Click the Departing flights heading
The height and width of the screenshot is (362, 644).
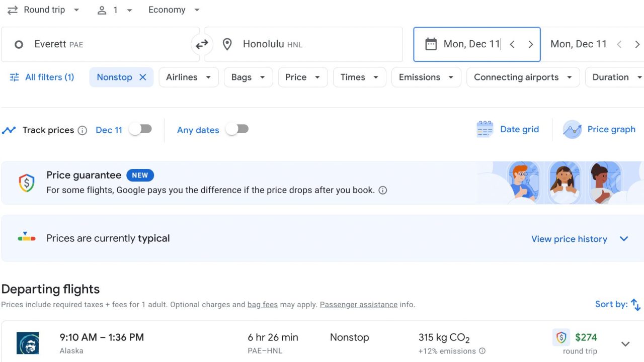(x=51, y=289)
